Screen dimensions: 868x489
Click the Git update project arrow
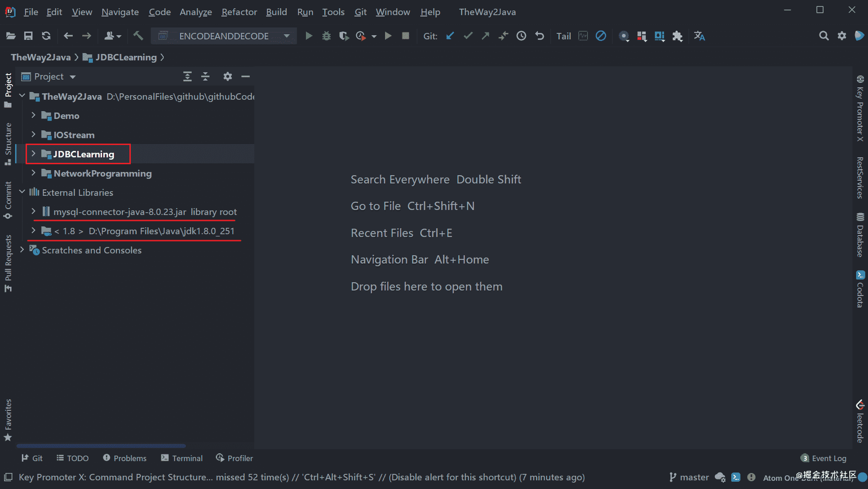tap(450, 36)
